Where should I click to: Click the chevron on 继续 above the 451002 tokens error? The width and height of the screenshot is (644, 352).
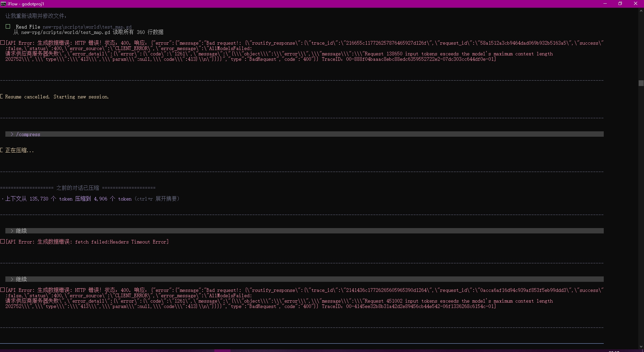(x=12, y=279)
